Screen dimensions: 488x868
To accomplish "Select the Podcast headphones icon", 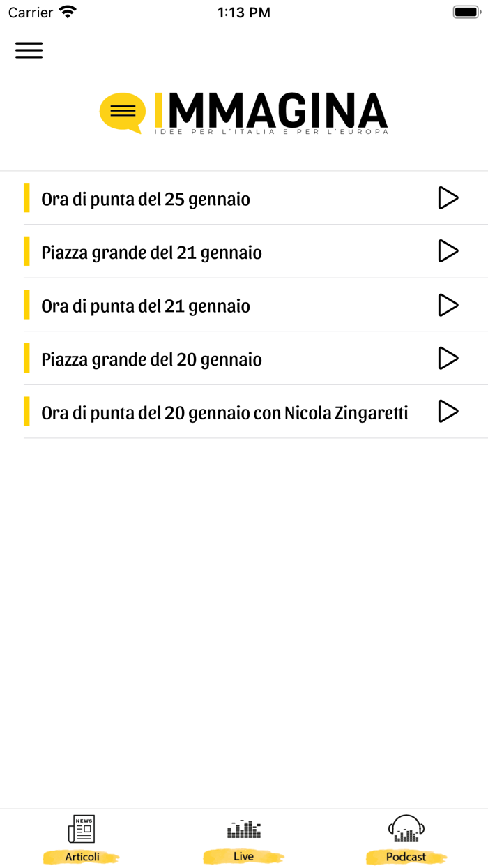I will [x=406, y=829].
